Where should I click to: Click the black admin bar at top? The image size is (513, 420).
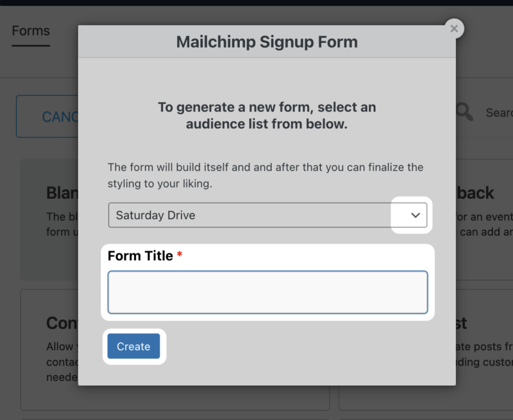point(256,3)
